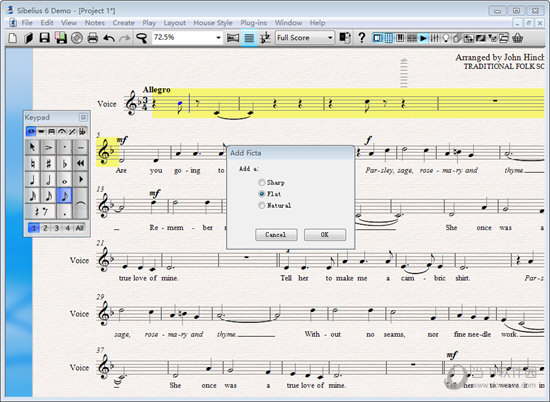Screen dimensions: 550x402
Task: Click Cancel in Add Ficta dialog
Action: [x=276, y=235]
